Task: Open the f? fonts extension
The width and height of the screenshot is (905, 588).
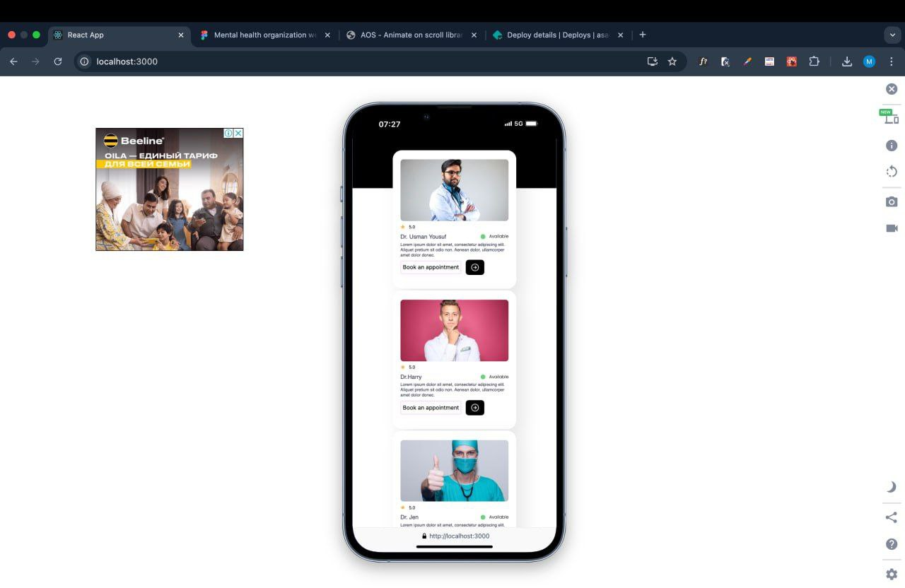Action: (703, 61)
